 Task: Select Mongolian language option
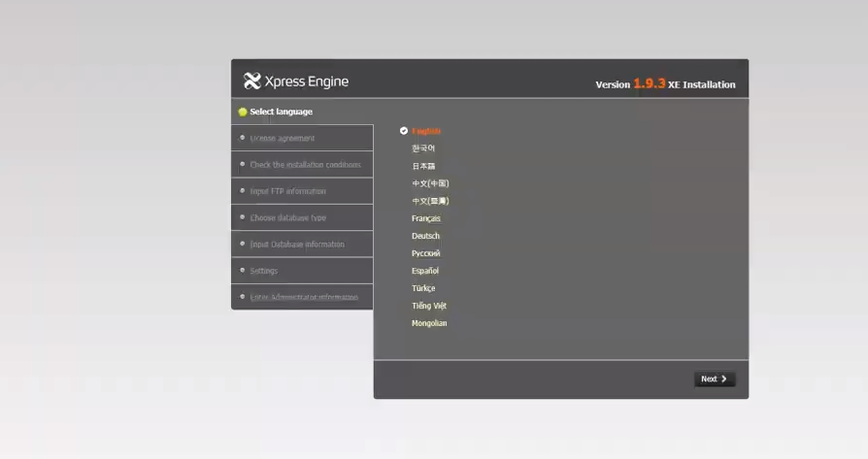(429, 323)
